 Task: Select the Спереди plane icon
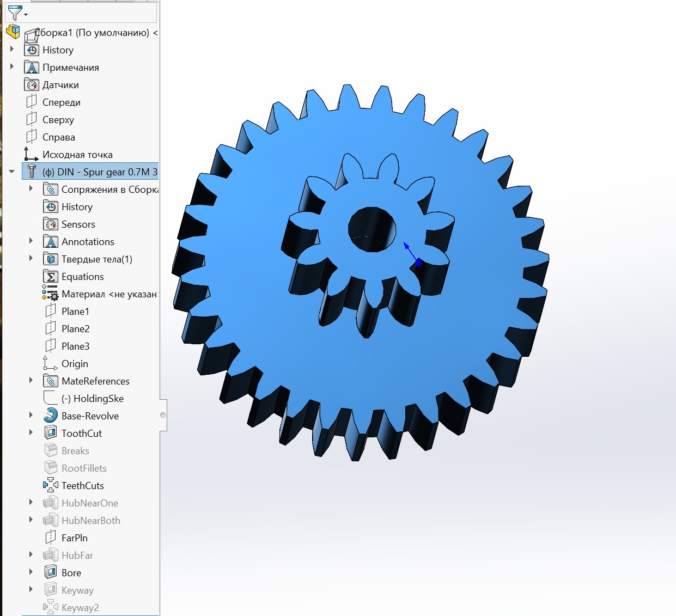32,102
